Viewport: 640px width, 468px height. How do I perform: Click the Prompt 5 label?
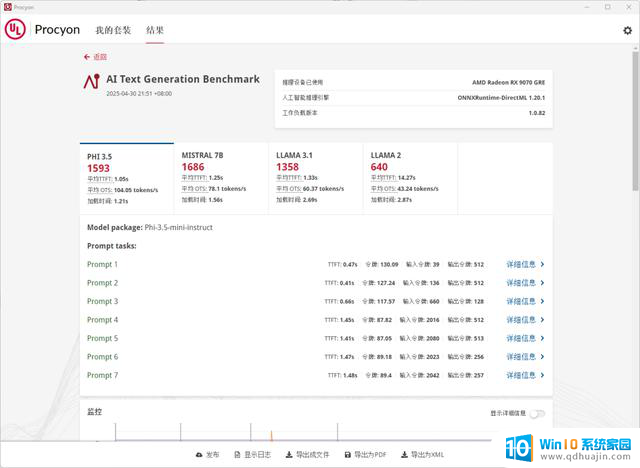[x=102, y=338]
